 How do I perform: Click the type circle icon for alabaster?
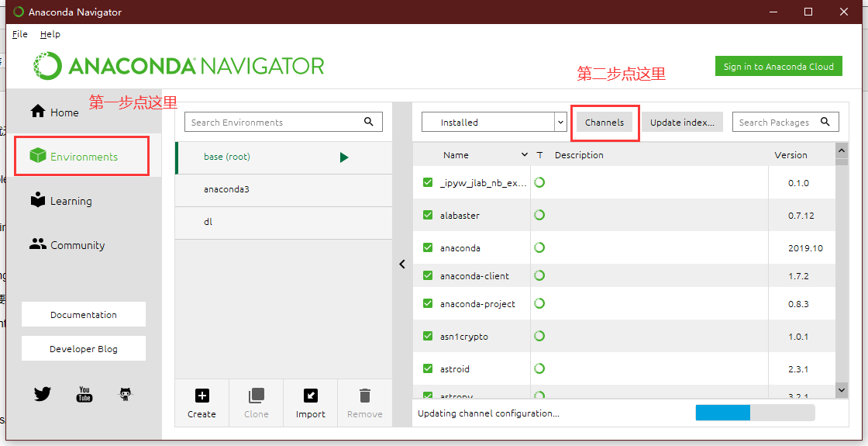click(539, 215)
